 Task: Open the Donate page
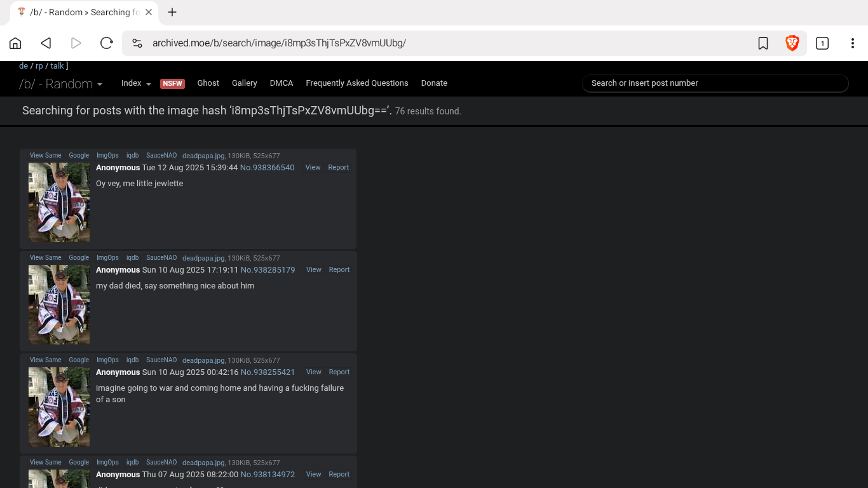tap(434, 83)
